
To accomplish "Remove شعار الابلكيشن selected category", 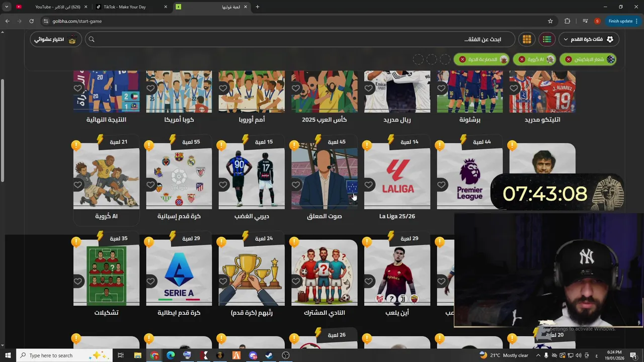I will tap(569, 59).
